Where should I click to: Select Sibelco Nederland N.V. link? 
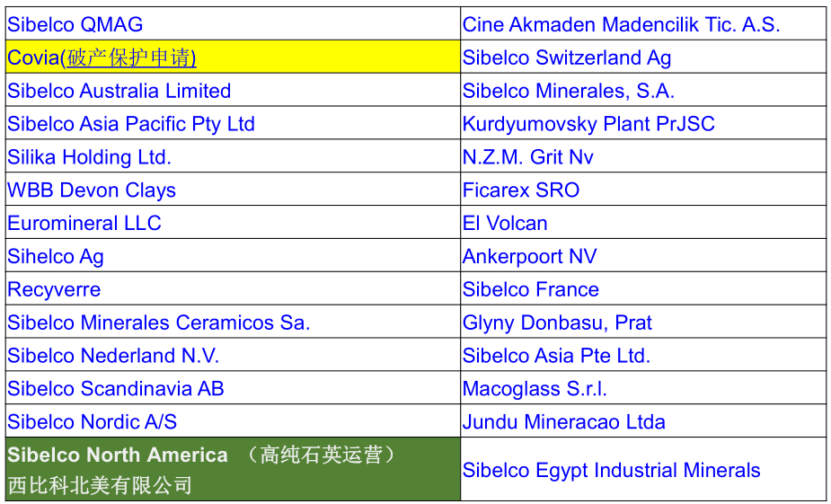[113, 356]
